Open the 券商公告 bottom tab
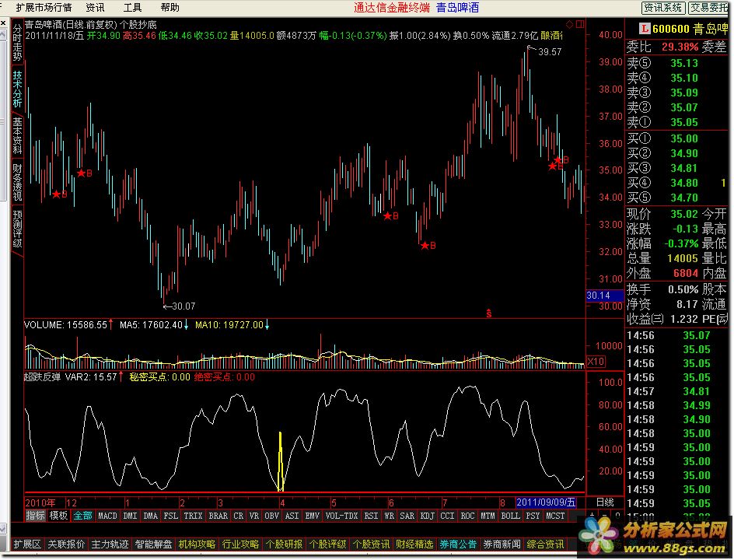Viewport: 734px width, 560px height. point(458,544)
